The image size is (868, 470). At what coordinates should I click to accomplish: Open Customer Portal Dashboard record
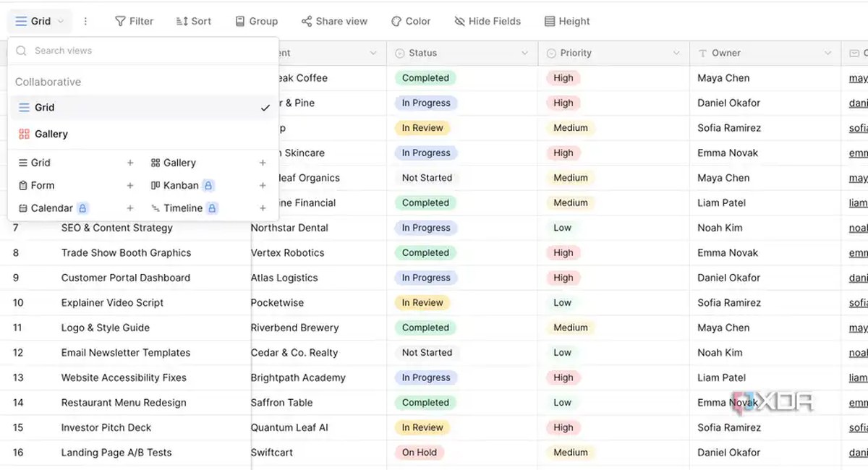click(x=125, y=278)
